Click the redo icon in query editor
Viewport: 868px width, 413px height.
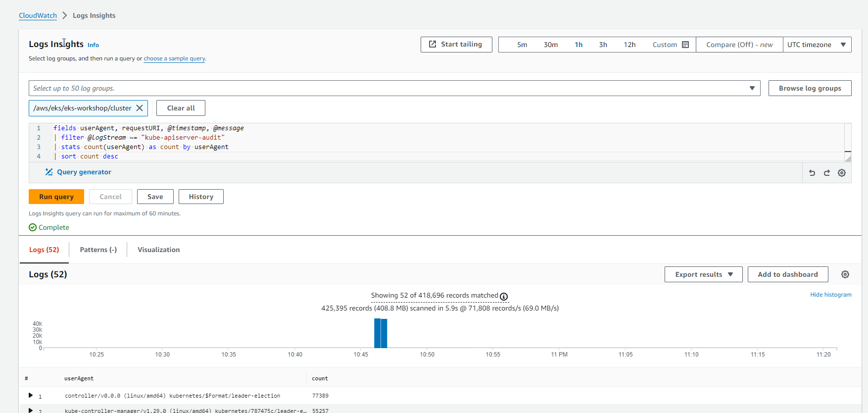(x=827, y=173)
